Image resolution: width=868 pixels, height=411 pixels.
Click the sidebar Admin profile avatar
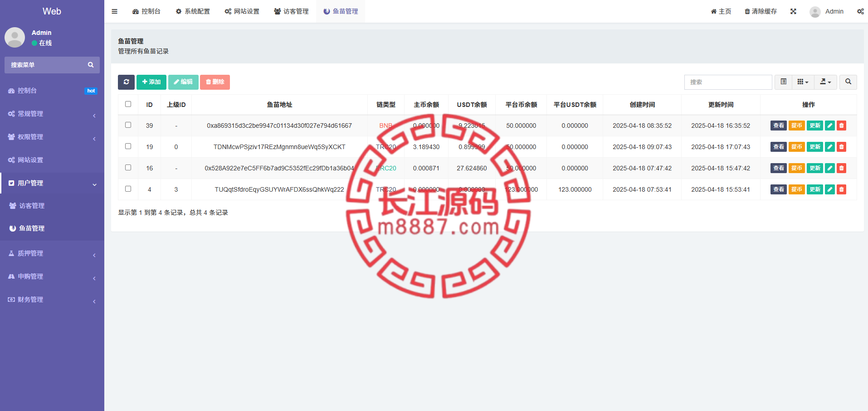(x=15, y=37)
